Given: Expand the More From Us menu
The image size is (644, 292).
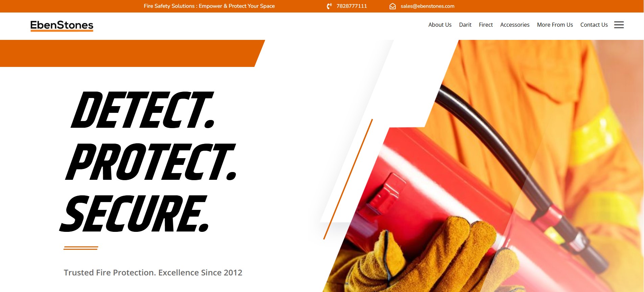Looking at the screenshot, I should [555, 25].
